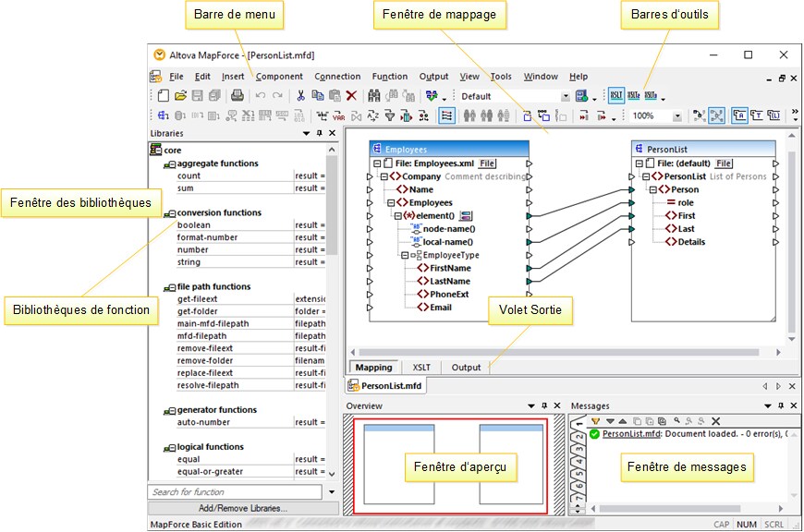Image resolution: width=804 pixels, height=532 pixels.
Task: Click the Find binoculars icon
Action: click(374, 95)
